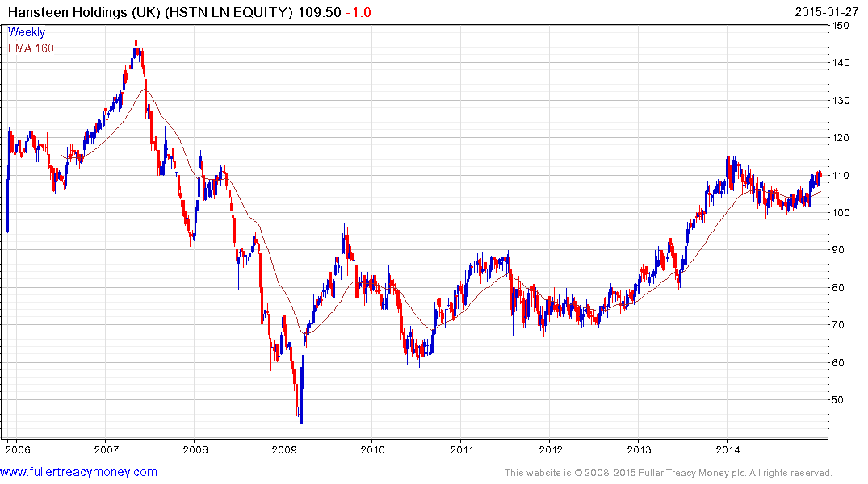The image size is (868, 484).
Task: Click the 2007 price peak near 145
Action: tap(136, 43)
